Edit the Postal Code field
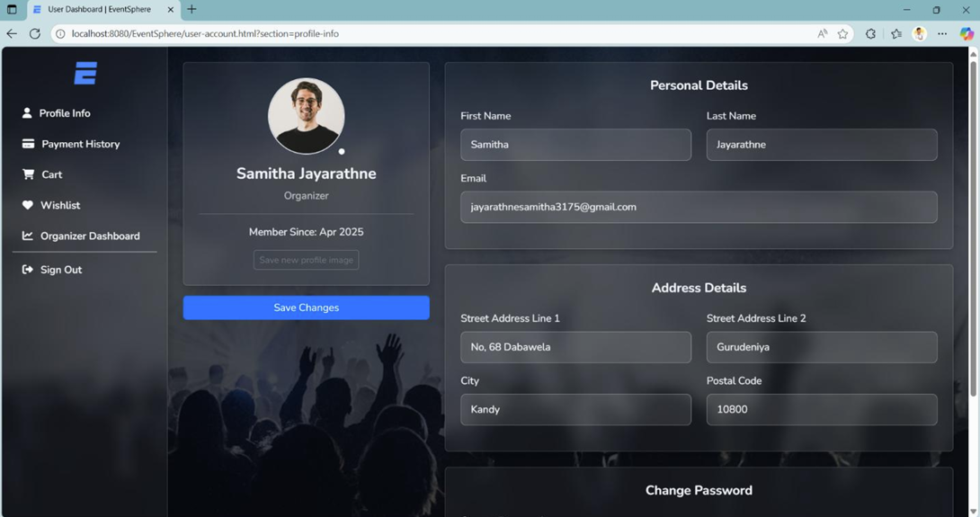Screen dimensions: 980x517 821,409
